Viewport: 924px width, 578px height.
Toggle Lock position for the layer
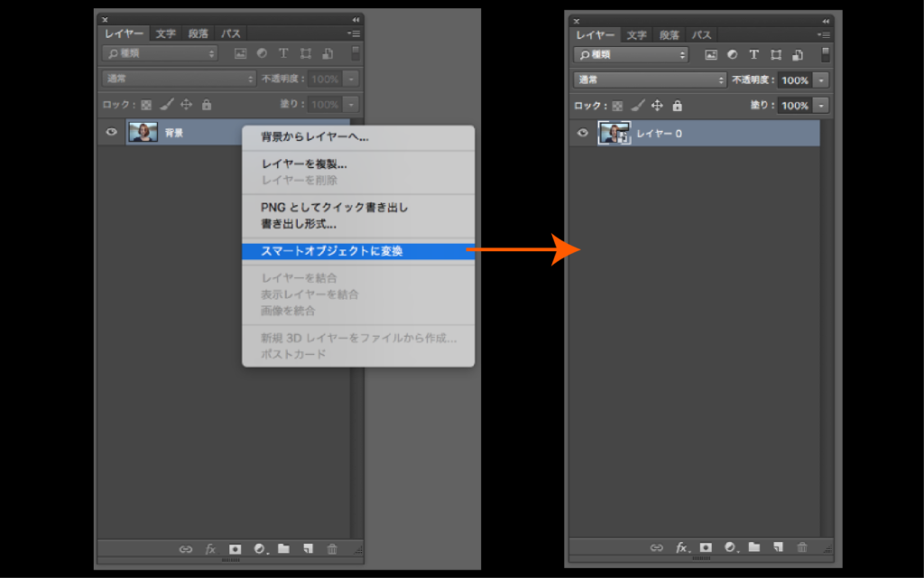click(x=187, y=105)
